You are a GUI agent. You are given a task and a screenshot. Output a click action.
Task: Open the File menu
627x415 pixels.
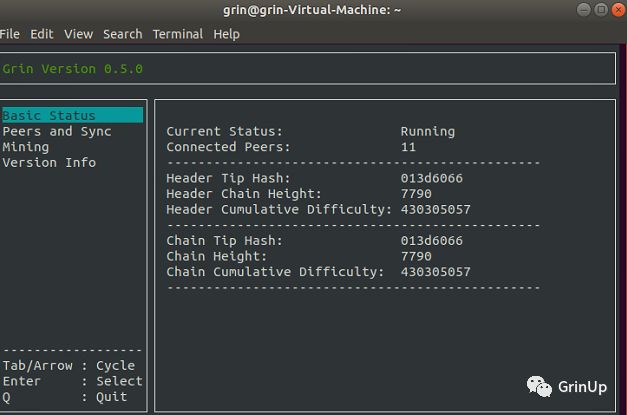coord(10,34)
